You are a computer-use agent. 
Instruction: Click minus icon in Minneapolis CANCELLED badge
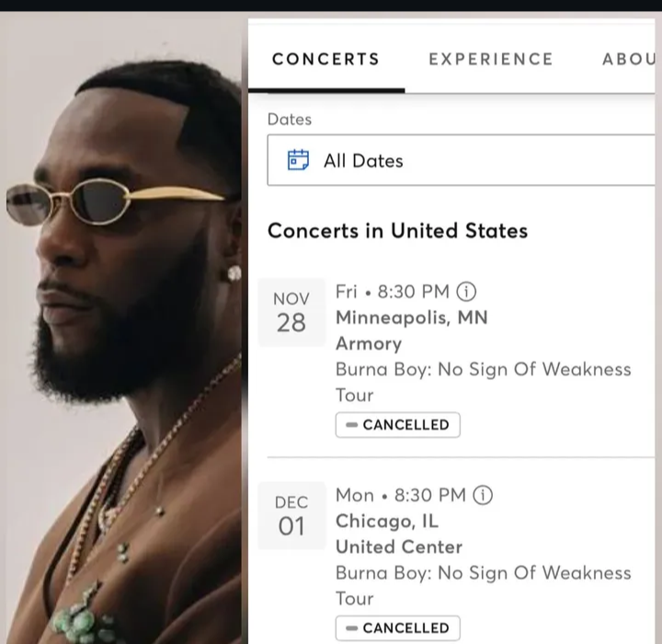(x=351, y=425)
